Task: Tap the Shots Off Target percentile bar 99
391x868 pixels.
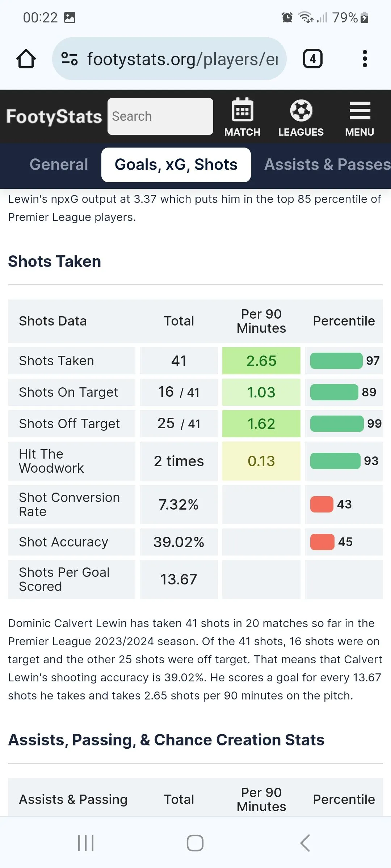Action: click(x=337, y=424)
